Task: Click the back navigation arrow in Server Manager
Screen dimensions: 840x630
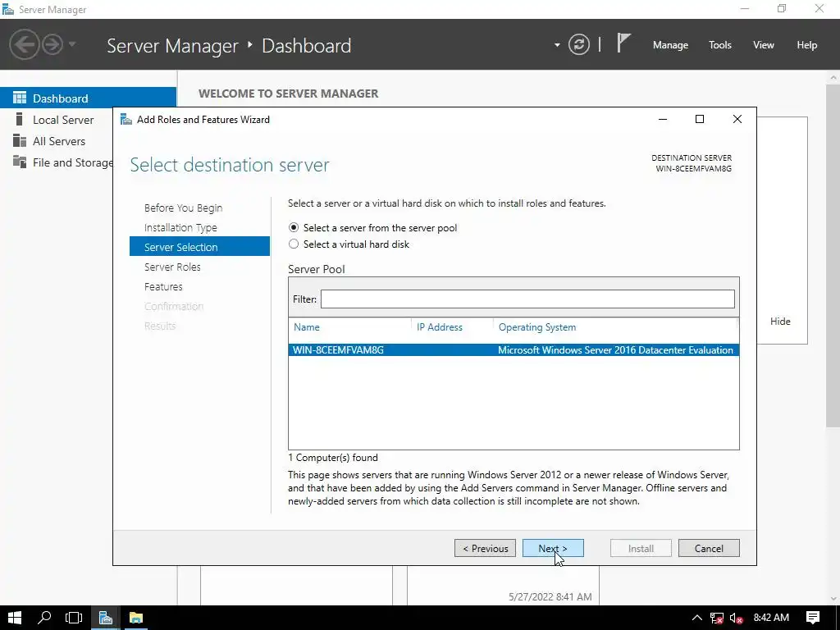Action: coord(24,44)
